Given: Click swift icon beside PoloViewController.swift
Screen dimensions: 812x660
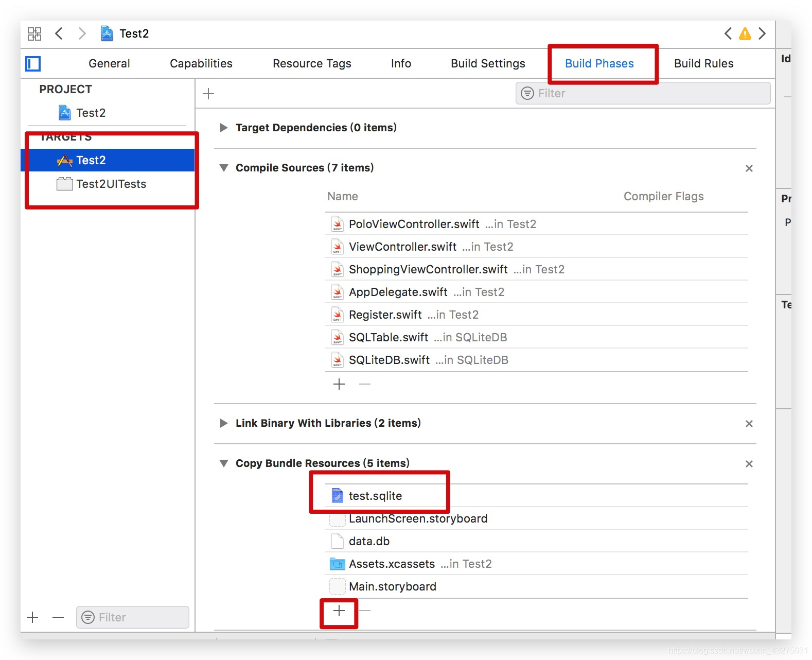Looking at the screenshot, I should click(337, 224).
